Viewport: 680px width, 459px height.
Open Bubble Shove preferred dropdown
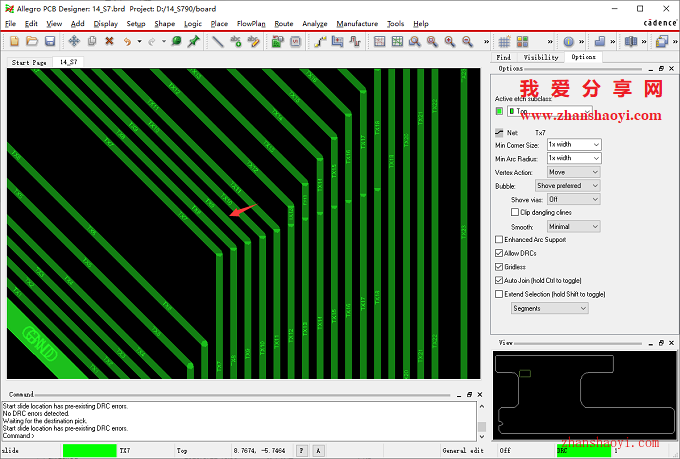[x=568, y=186]
